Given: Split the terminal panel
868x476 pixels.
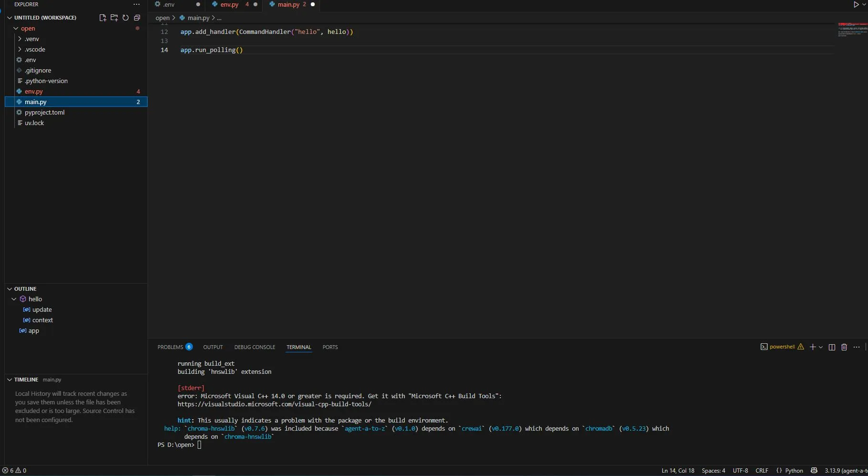Looking at the screenshot, I should [x=832, y=347].
